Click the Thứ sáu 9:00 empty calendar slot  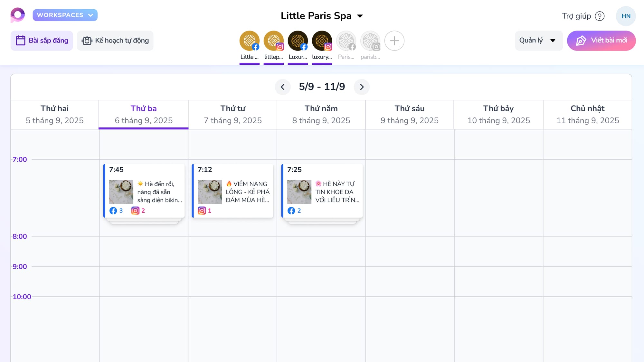[410, 282]
